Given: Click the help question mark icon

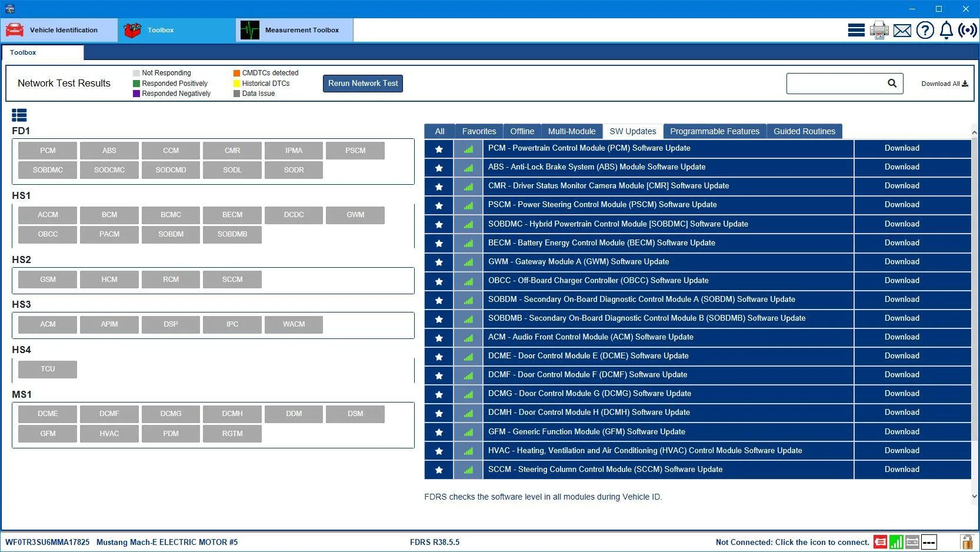Looking at the screenshot, I should coord(925,30).
